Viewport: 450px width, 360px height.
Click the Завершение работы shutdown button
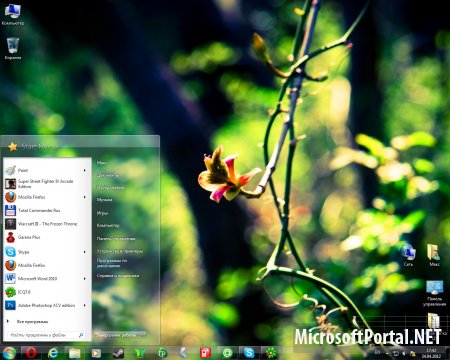click(116, 334)
